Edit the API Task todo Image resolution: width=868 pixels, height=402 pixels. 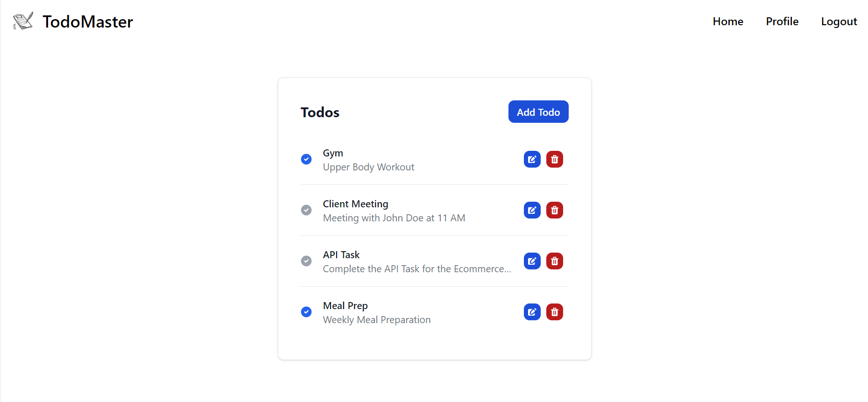click(x=532, y=261)
